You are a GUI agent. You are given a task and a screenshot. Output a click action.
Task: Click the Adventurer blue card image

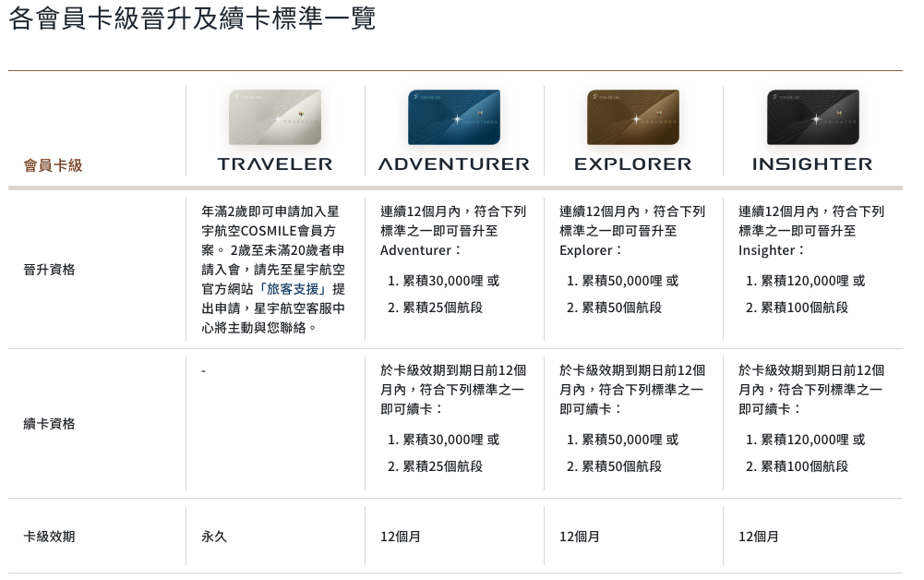(x=454, y=116)
